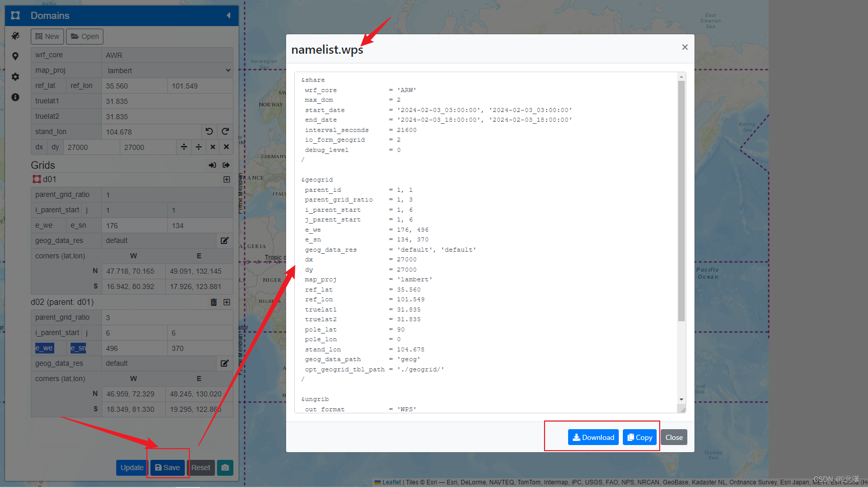The width and height of the screenshot is (868, 488).
Task: Click d01 parent_grid_ratio field
Action: [167, 195]
